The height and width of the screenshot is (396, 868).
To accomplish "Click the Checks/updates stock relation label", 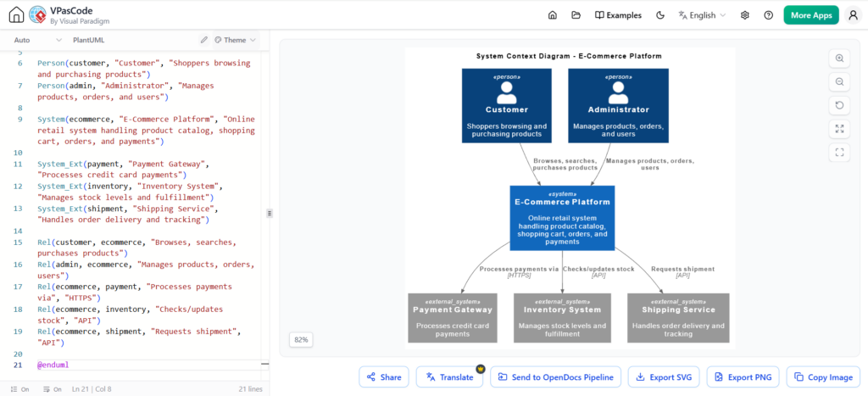I will (598, 269).
